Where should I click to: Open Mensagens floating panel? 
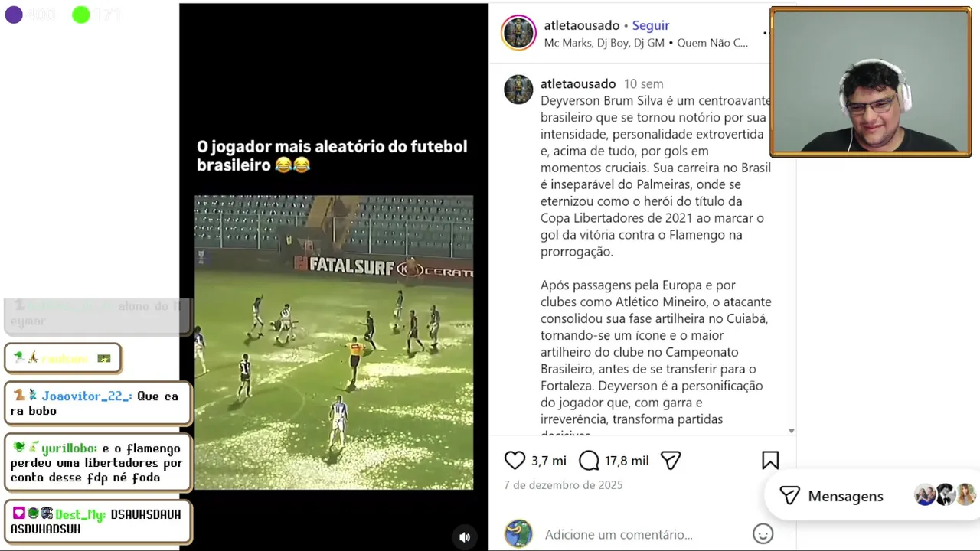click(x=873, y=496)
